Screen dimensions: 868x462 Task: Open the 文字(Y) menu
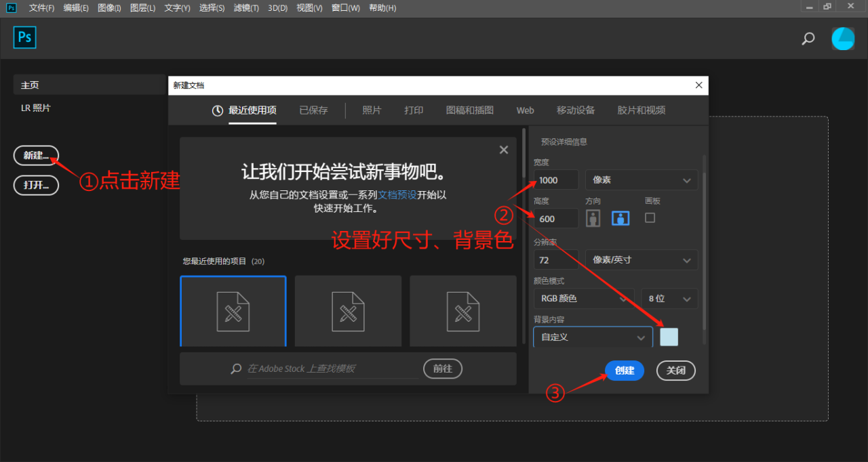178,7
